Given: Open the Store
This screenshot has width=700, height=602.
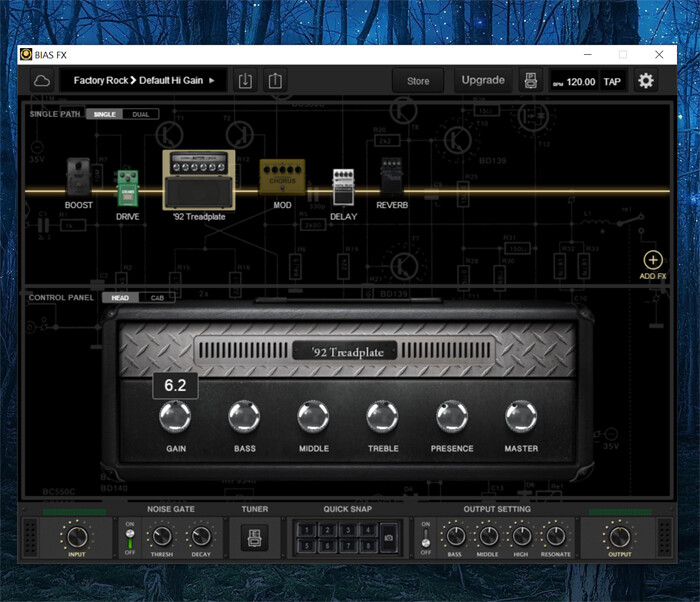Looking at the screenshot, I should pos(418,81).
